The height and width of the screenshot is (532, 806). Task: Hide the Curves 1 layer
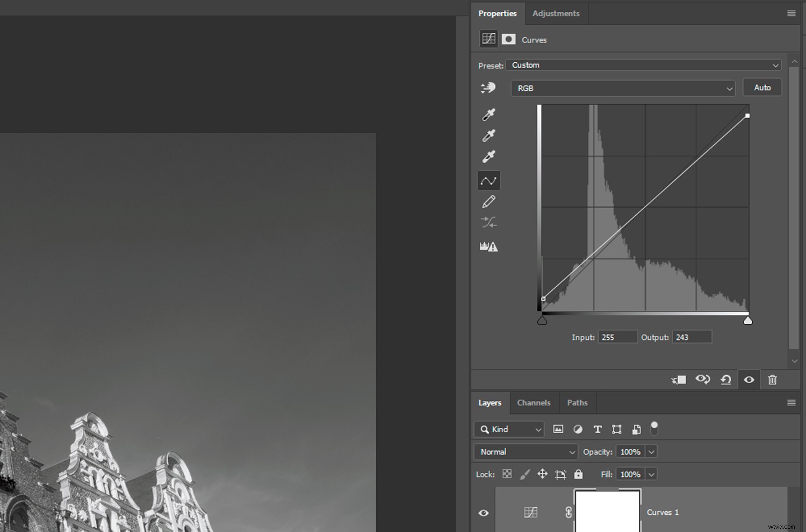coord(484,513)
